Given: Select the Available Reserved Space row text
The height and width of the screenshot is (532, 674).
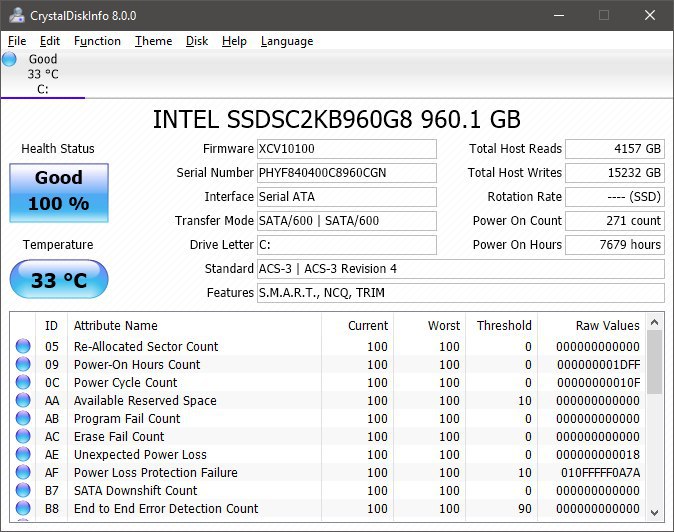Looking at the screenshot, I should (145, 401).
